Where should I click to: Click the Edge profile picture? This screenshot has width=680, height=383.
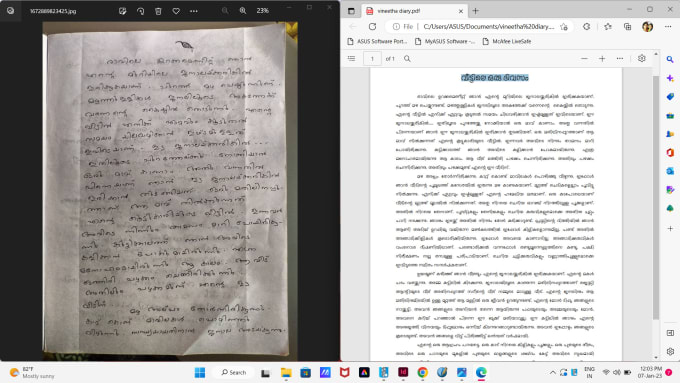(647, 26)
